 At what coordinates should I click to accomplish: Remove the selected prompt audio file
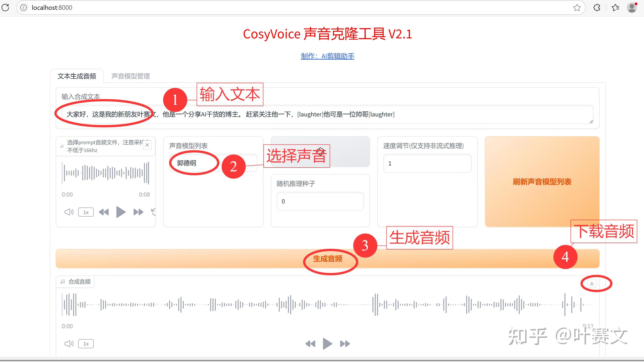pos(147,145)
